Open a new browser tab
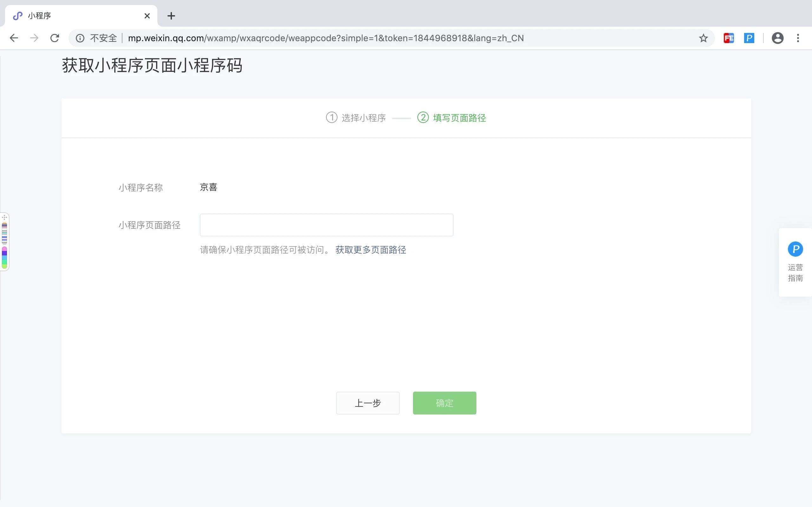The height and width of the screenshot is (507, 812). 171,16
